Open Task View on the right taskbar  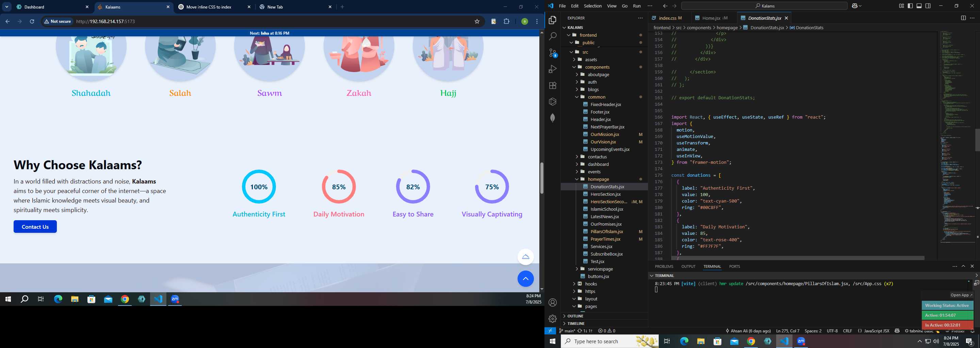(x=667, y=341)
